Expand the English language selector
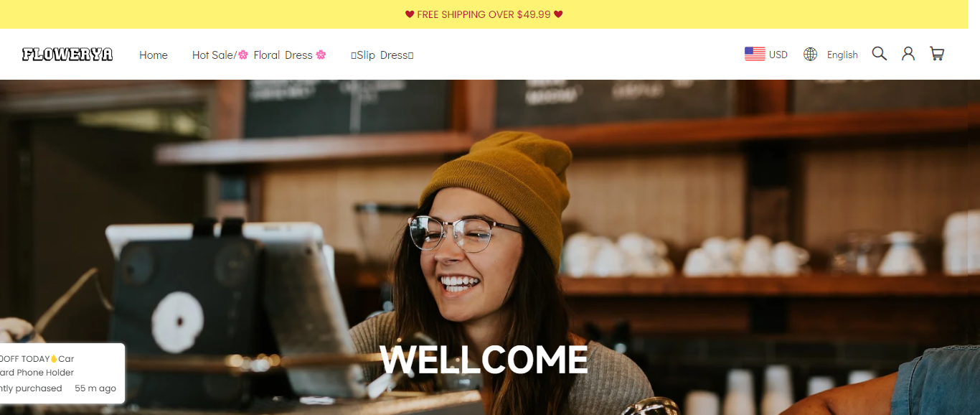Screen dimensions: 980x415 click(x=831, y=55)
